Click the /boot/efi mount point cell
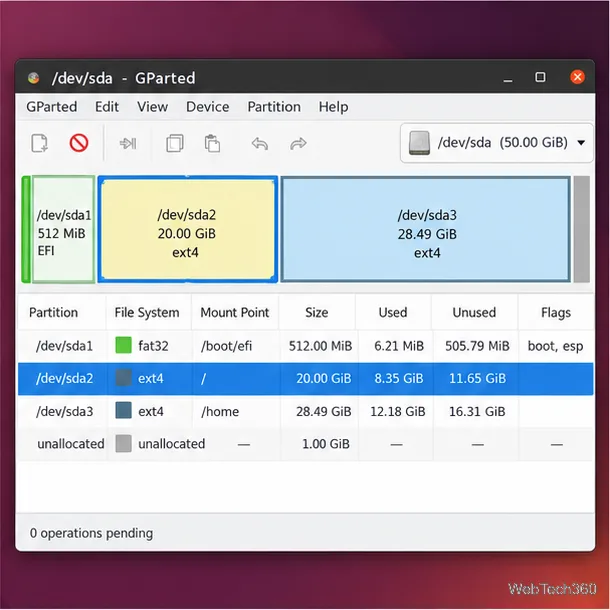The image size is (610, 610). (x=226, y=346)
